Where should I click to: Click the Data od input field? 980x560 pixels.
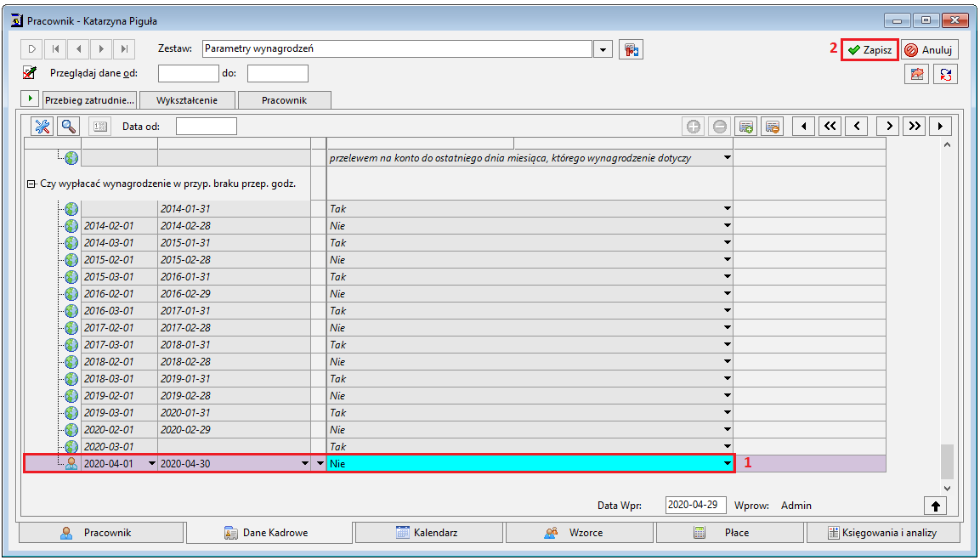(207, 127)
